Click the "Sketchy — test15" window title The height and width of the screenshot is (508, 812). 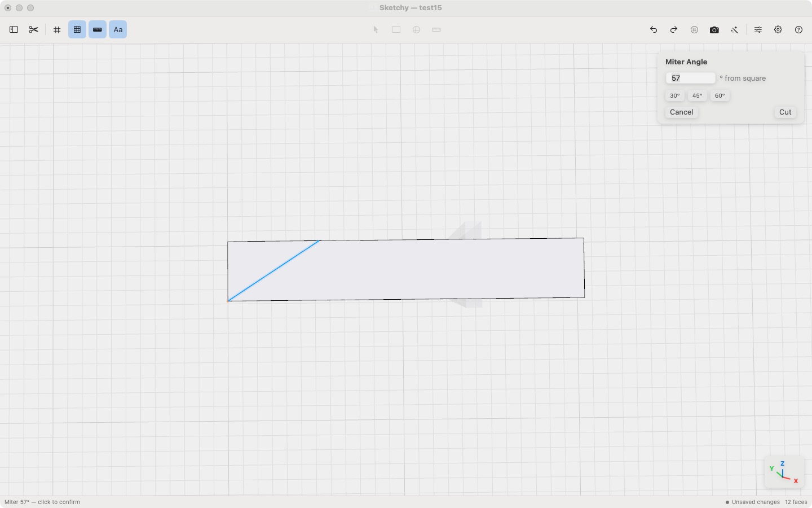coord(411,8)
